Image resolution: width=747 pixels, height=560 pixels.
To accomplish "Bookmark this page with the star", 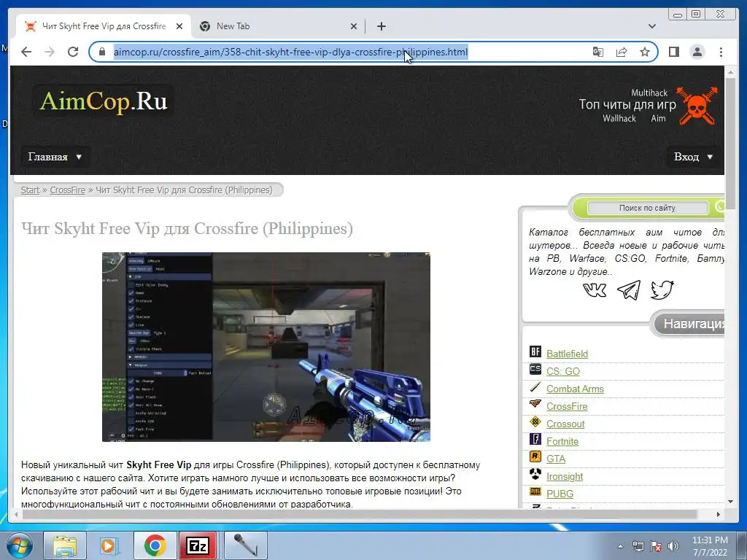I will click(645, 52).
